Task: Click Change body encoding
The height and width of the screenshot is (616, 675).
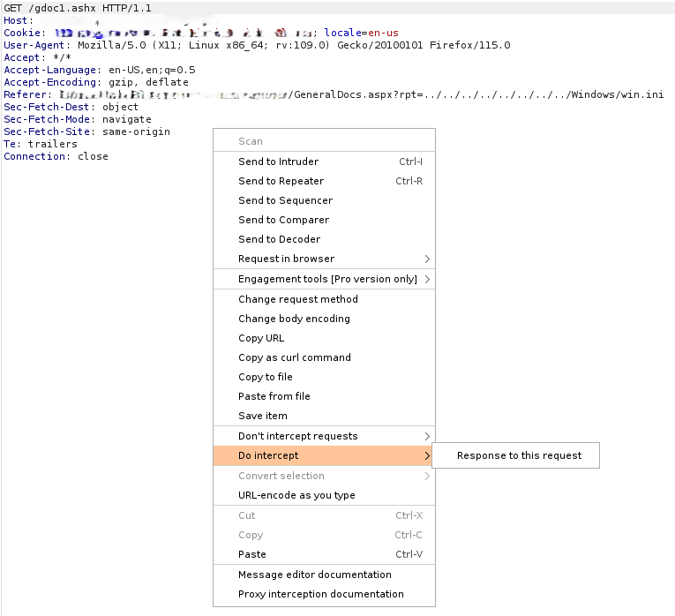Action: pos(324,319)
